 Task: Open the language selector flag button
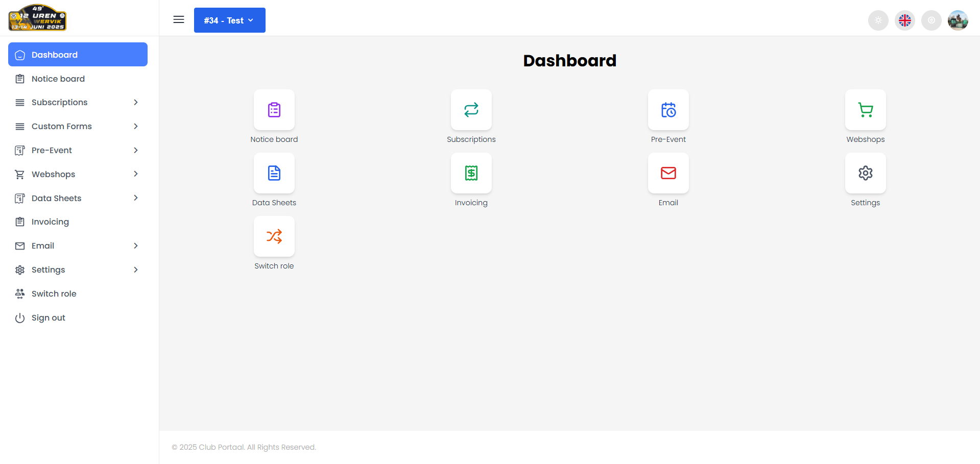pos(904,20)
